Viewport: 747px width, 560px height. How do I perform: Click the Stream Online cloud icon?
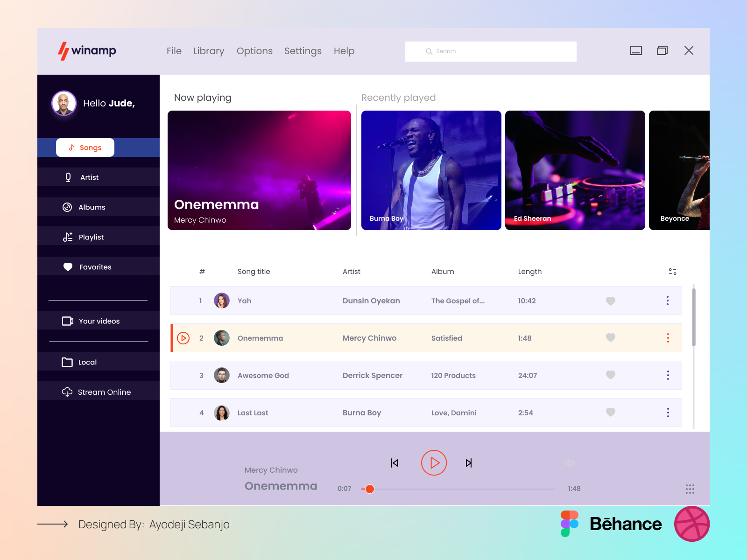pos(68,392)
